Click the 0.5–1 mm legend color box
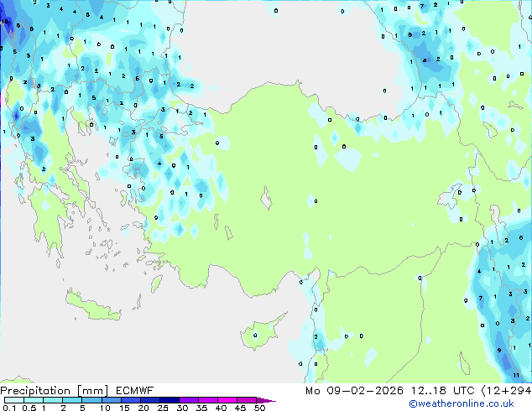This screenshot has height=411, width=532. [x=34, y=400]
